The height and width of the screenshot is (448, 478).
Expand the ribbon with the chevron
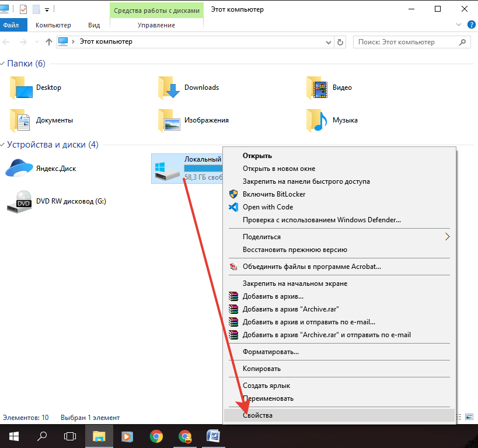(x=459, y=24)
